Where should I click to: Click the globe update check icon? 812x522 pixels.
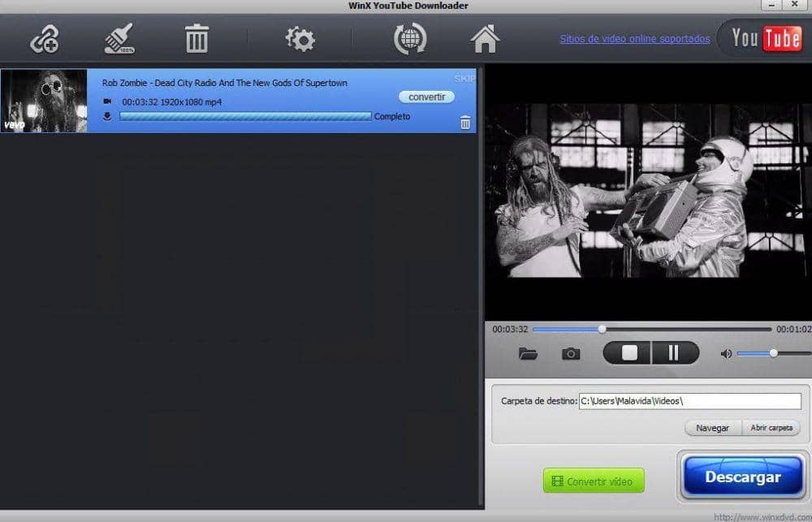coord(410,39)
